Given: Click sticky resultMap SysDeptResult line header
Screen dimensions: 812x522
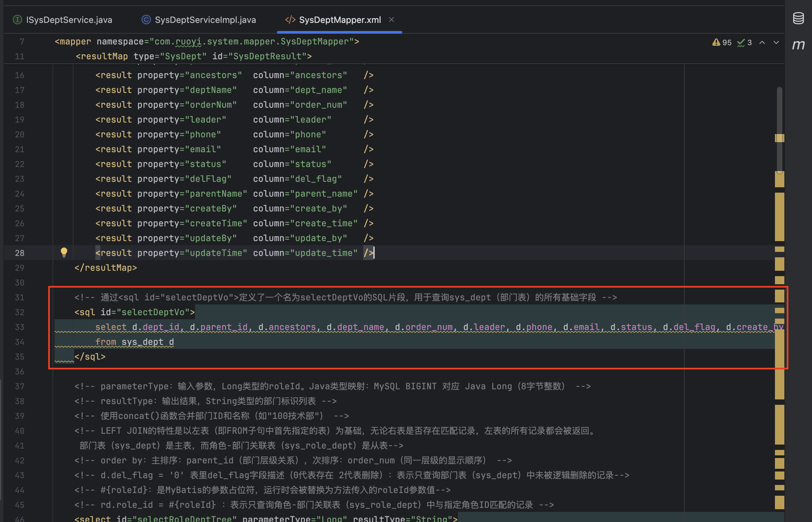Looking at the screenshot, I should point(193,56).
